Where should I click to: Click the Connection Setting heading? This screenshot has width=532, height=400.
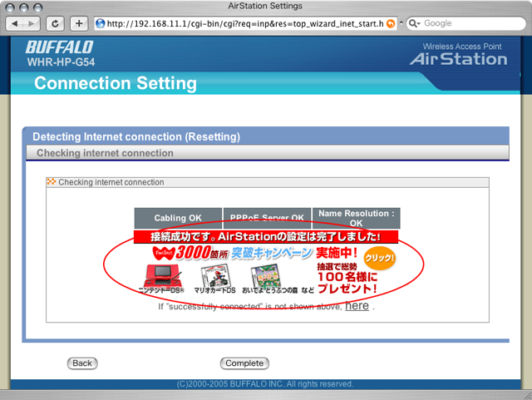[116, 83]
